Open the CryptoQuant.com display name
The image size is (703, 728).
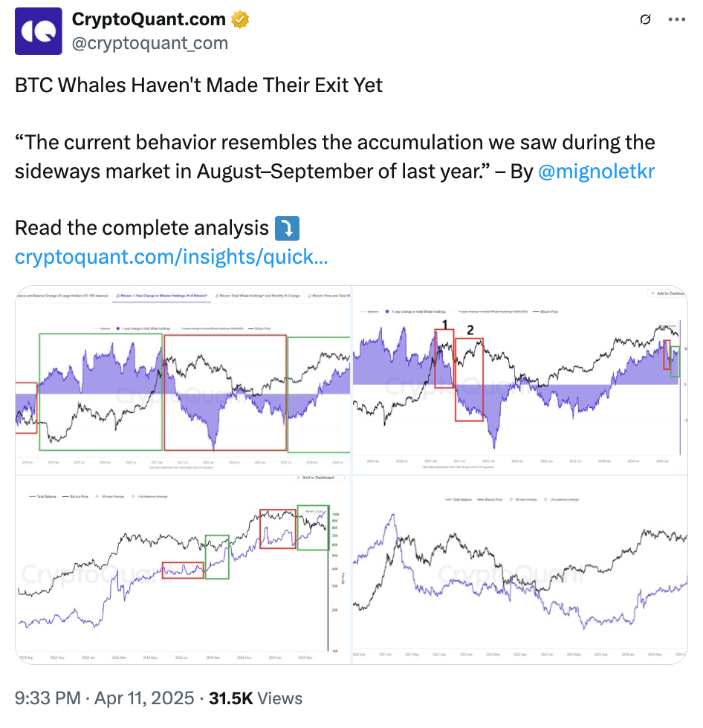(x=150, y=20)
